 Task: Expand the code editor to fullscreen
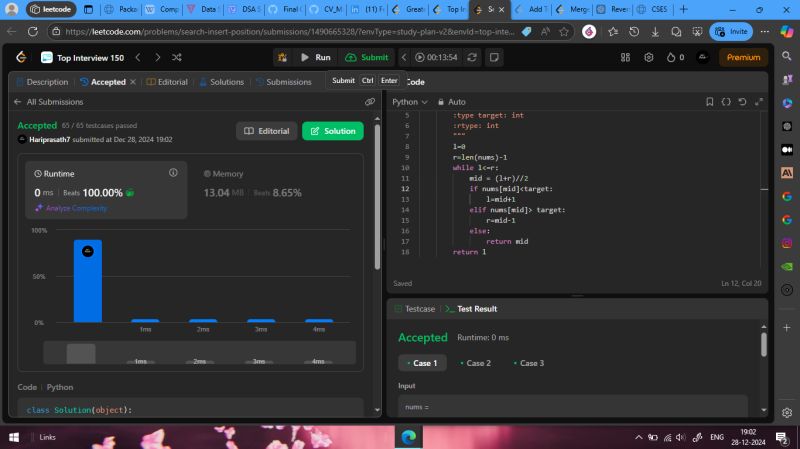coord(759,102)
